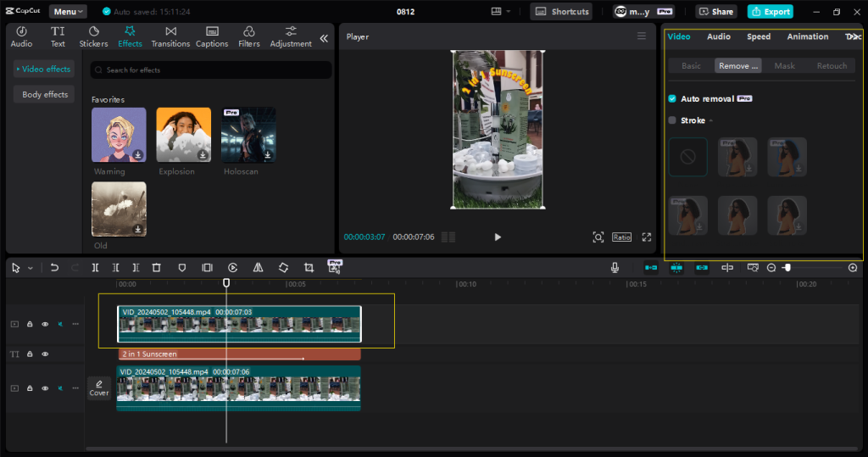Viewport: 868px width, 457px height.
Task: Open the m...y Pro account menu
Action: (644, 12)
